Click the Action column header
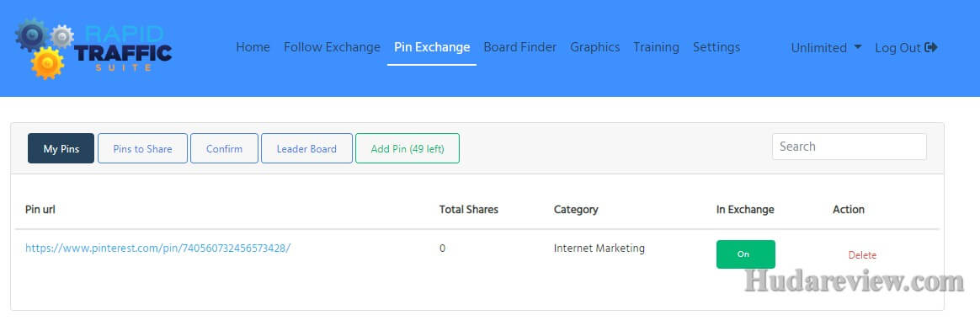The width and height of the screenshot is (980, 326). 849,210
